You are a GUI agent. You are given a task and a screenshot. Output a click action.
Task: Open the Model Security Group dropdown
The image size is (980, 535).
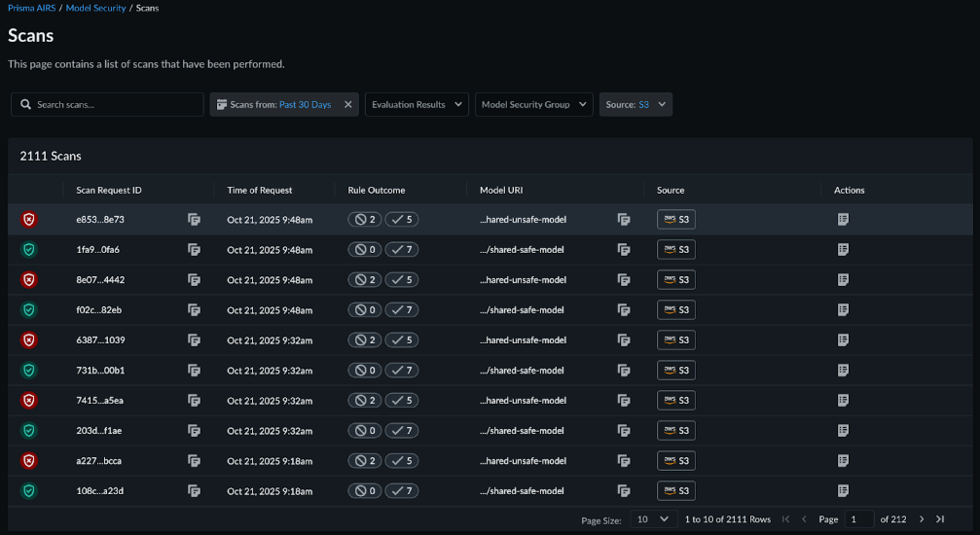(x=533, y=105)
